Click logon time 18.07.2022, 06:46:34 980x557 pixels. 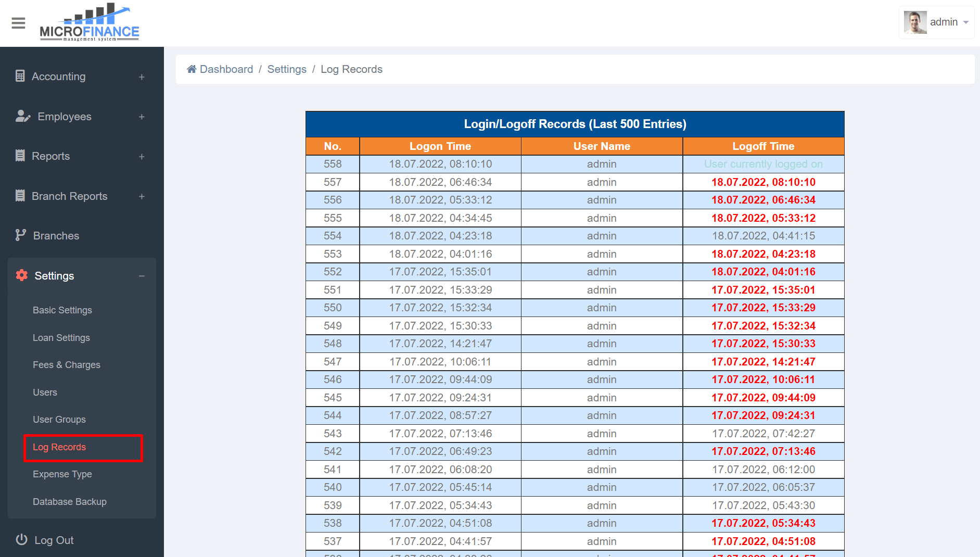click(x=440, y=182)
